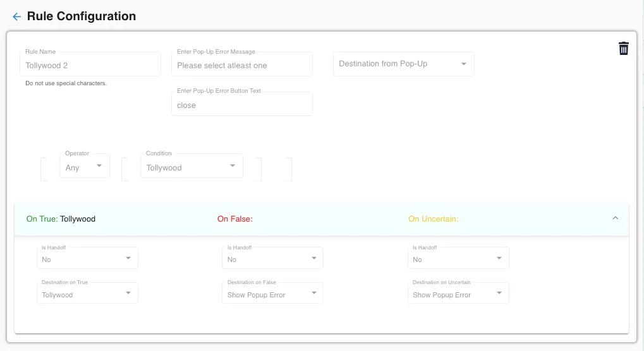The height and width of the screenshot is (351, 644).
Task: Click the On False: header text
Action: (235, 219)
